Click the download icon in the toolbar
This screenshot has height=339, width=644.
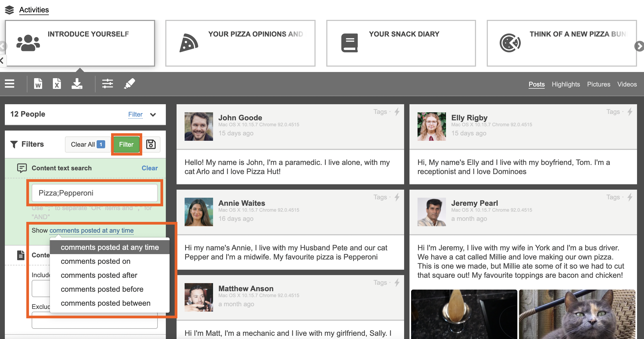coord(77,84)
